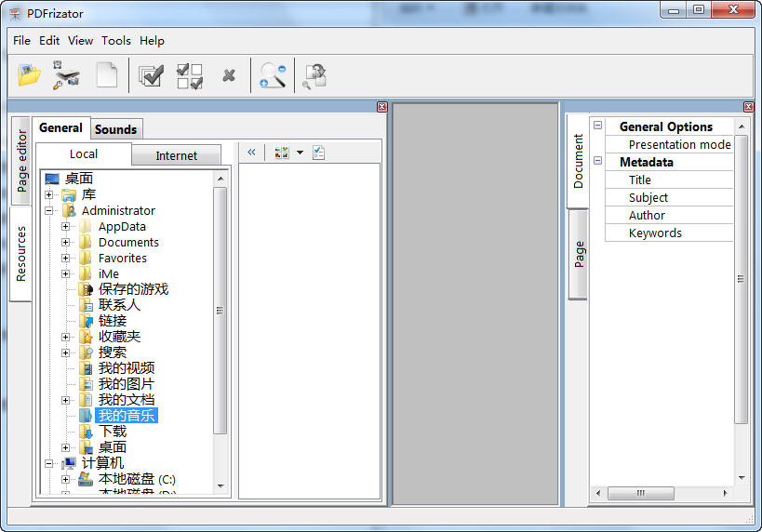The height and width of the screenshot is (532, 762).
Task: Select the 保存的游戏 folder
Action: [x=133, y=289]
